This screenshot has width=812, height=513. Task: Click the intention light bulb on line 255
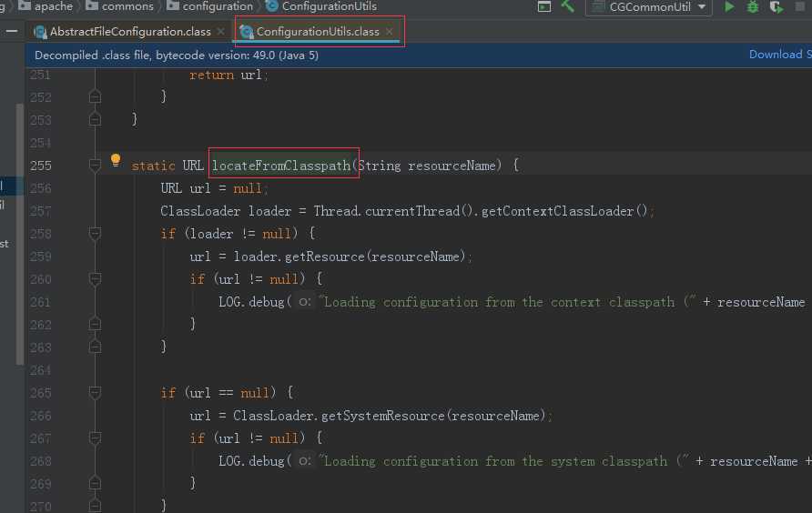pyautogui.click(x=116, y=160)
